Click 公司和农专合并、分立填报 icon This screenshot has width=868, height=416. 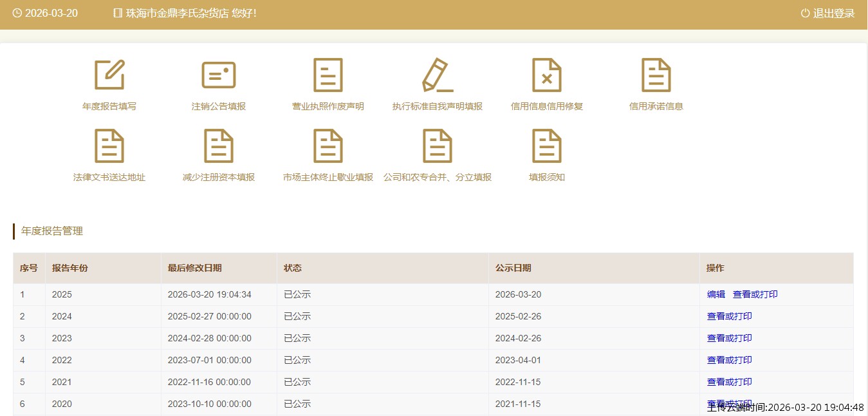click(438, 146)
